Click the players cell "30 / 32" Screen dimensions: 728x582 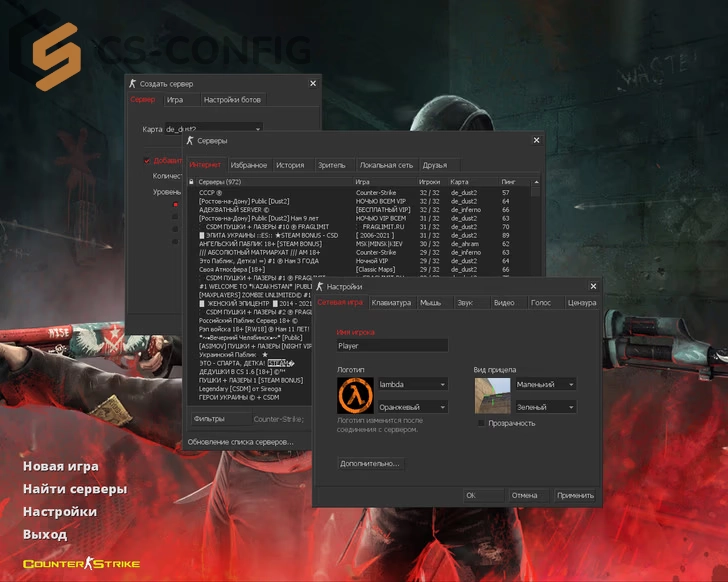(x=429, y=244)
